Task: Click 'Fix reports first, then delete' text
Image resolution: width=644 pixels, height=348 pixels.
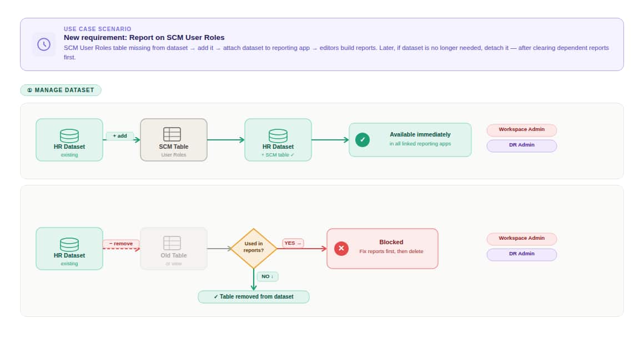Action: 391,251
